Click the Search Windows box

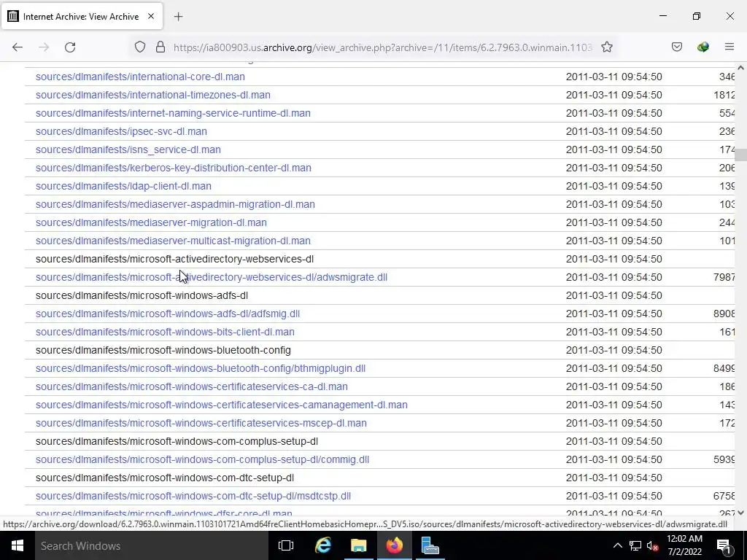coord(152,545)
